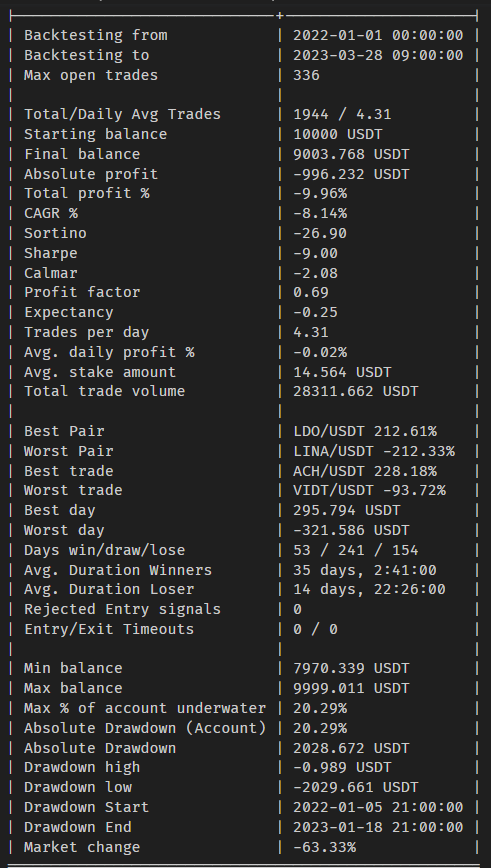Select the max open trades value 336

click(306, 75)
